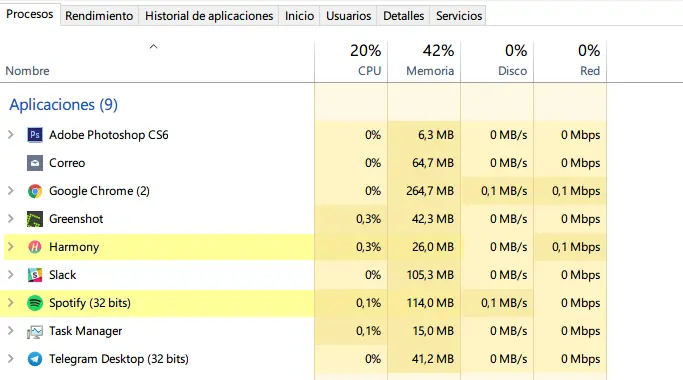Click the Greenshot app icon
This screenshot has width=683, height=380.
(35, 219)
